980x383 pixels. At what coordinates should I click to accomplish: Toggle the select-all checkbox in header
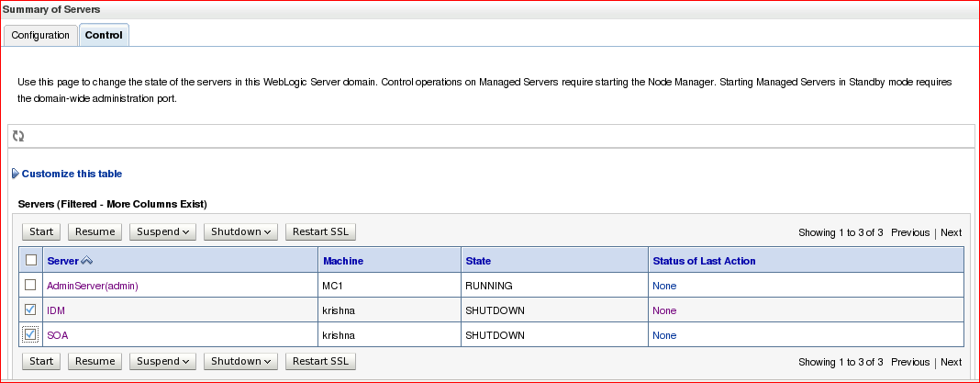tap(30, 260)
